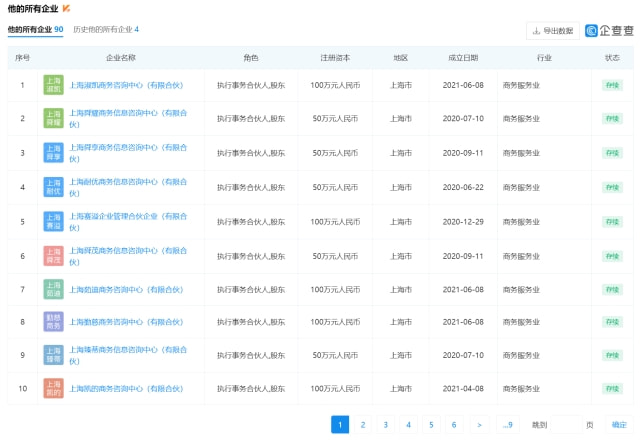Jump to last page ...9
Viewport: 641px width, 444px height.
pos(507,425)
